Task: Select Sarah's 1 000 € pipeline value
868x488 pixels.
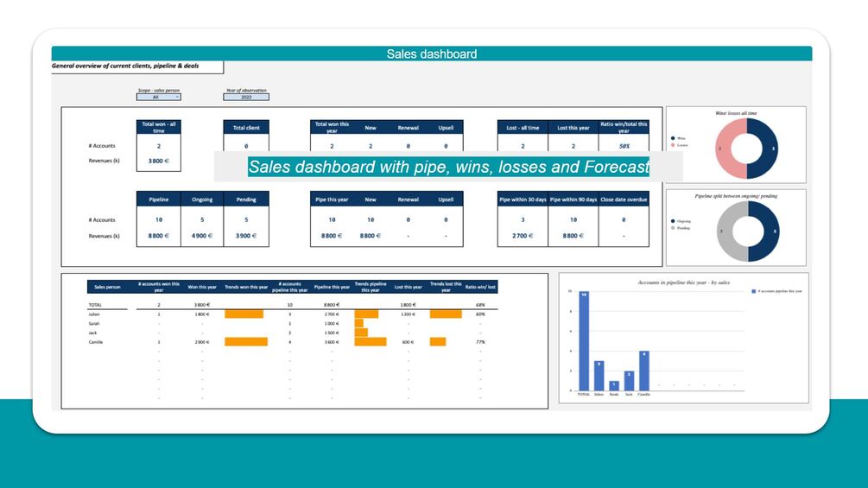Action: point(332,324)
